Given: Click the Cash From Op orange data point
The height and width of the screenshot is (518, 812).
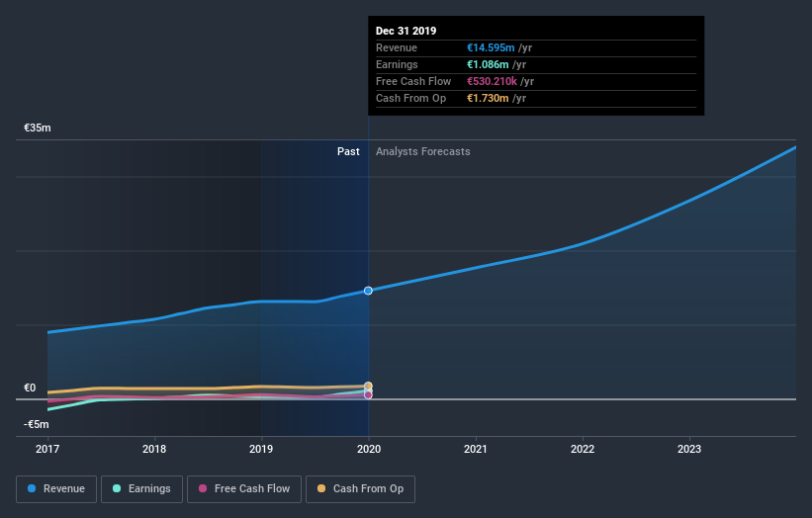Looking at the screenshot, I should coord(368,387).
